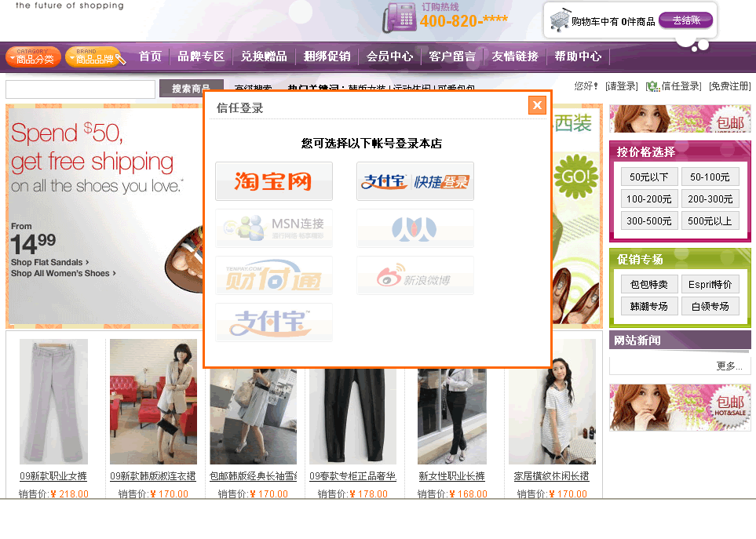Click the 09春款专柜正品奢华 title link
The width and height of the screenshot is (756, 539).
click(352, 476)
